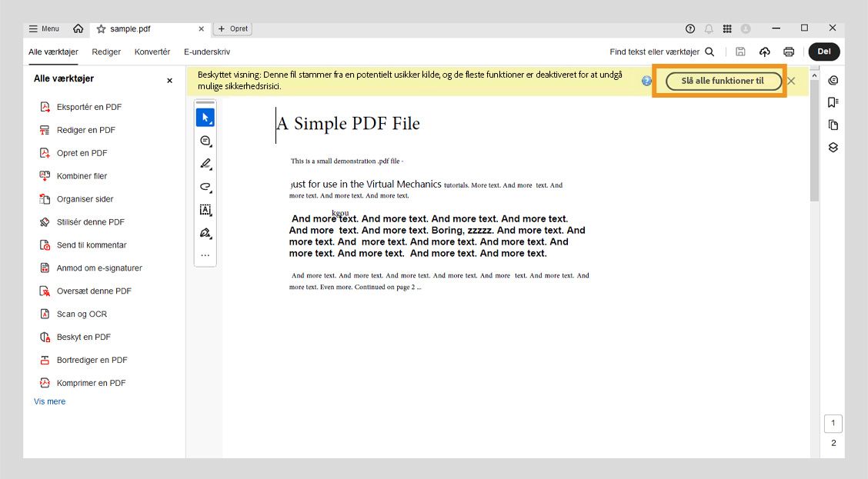This screenshot has height=479, width=868.
Task: Click the cloud upload icon
Action: 764,52
